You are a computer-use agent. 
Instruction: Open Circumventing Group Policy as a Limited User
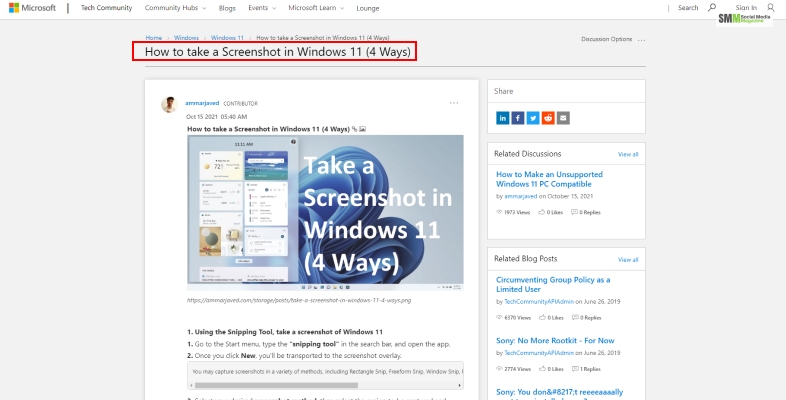553,285
